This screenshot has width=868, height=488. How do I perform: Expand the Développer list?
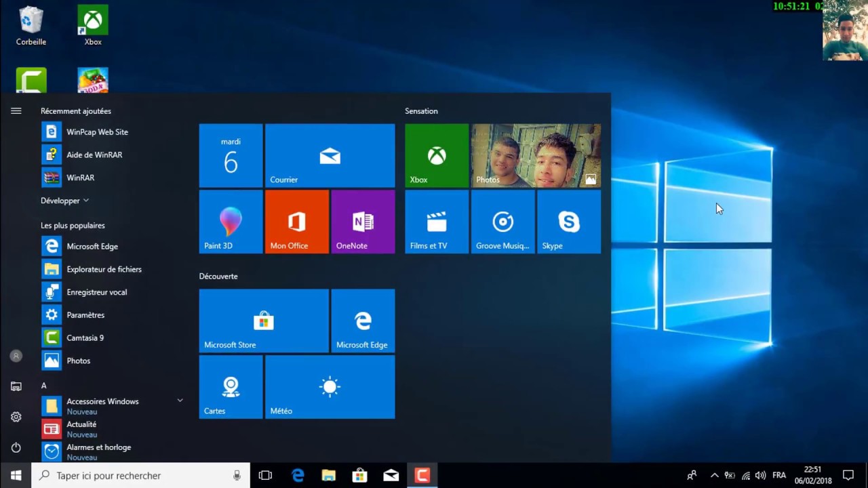(65, 201)
